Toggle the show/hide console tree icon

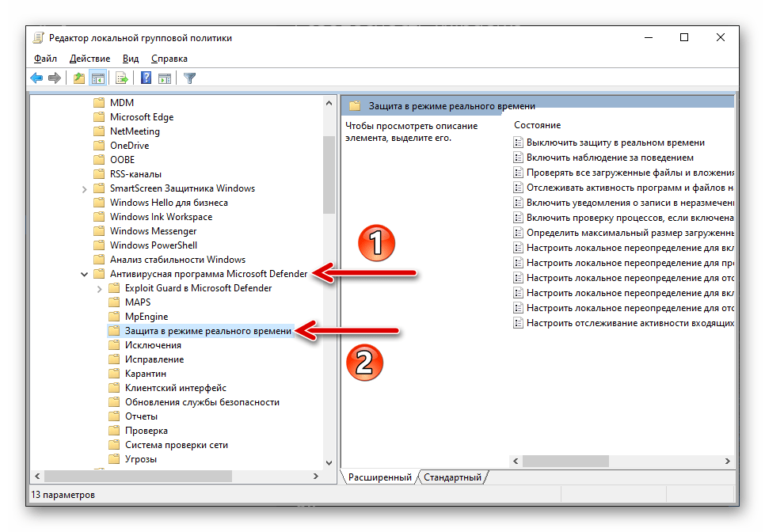coord(98,78)
